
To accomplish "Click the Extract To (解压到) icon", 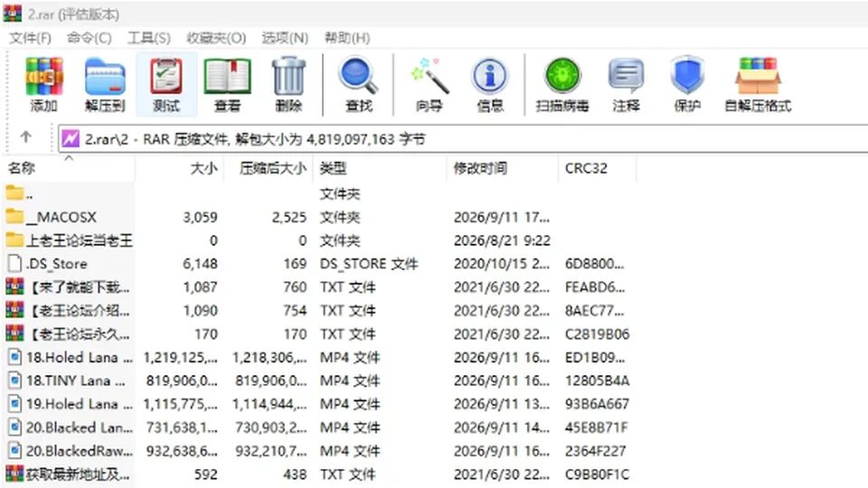I will 105,85.
